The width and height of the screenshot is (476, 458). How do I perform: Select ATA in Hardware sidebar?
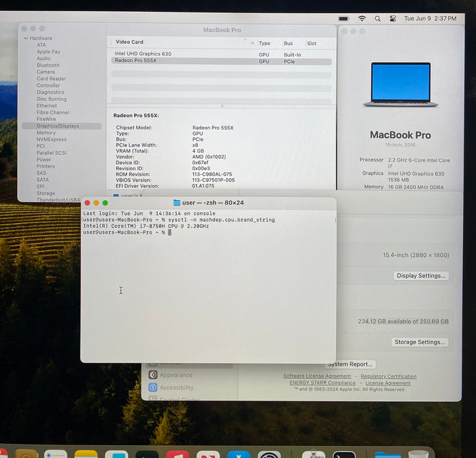click(x=41, y=45)
